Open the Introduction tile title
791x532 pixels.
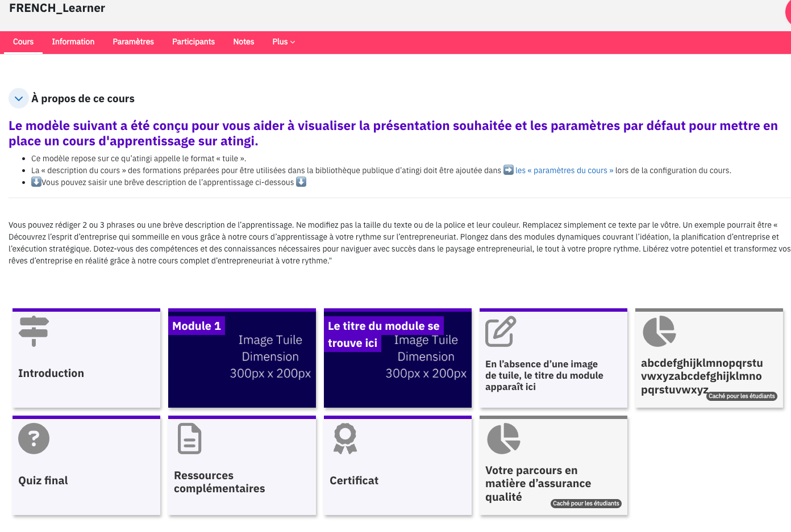pos(51,373)
